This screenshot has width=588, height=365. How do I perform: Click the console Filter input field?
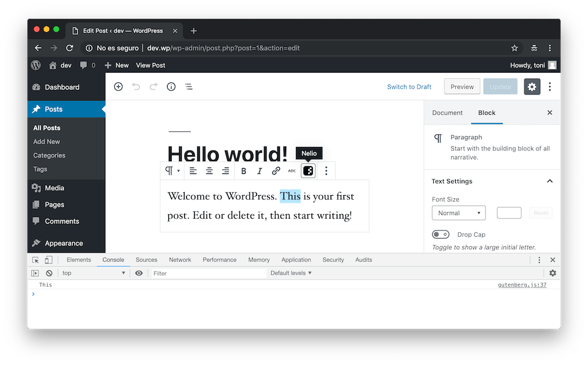(208, 273)
